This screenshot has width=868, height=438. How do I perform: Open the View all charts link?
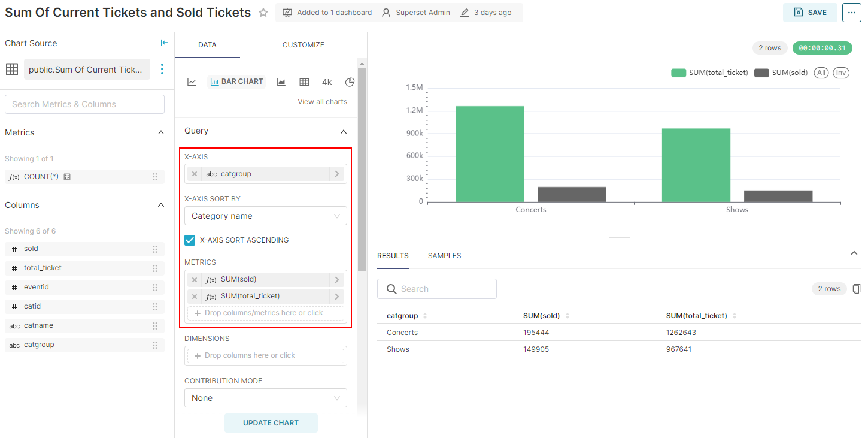point(322,102)
